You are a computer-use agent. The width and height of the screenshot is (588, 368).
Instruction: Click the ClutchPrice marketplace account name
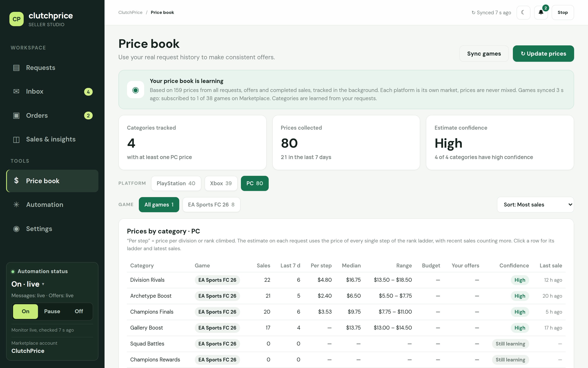tap(28, 351)
